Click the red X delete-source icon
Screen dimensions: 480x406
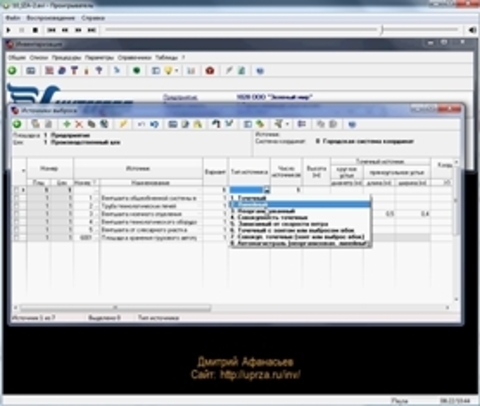click(x=79, y=124)
